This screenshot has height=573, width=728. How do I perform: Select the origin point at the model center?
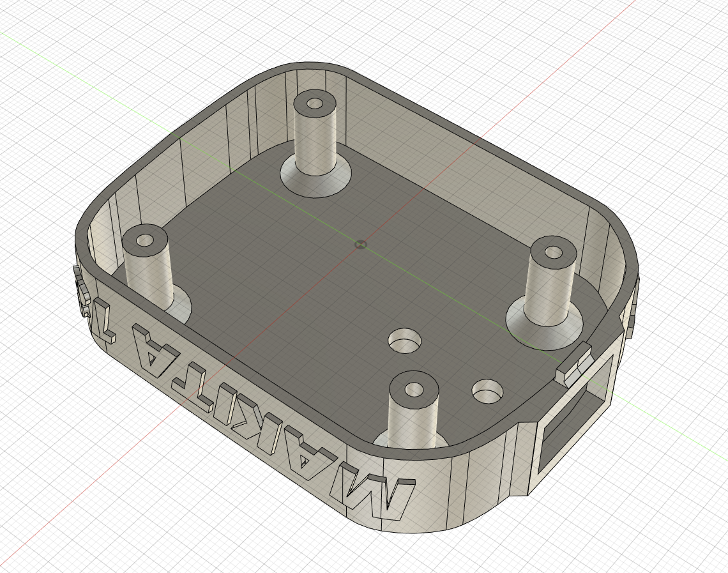pos(361,245)
